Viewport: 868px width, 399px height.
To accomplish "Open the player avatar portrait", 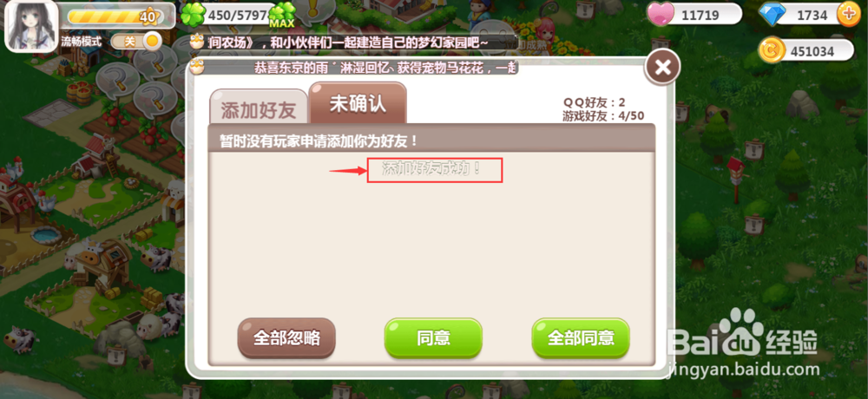I will click(x=31, y=27).
